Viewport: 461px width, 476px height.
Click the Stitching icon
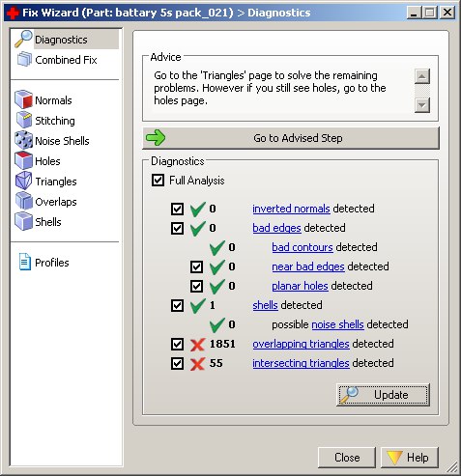(x=24, y=120)
